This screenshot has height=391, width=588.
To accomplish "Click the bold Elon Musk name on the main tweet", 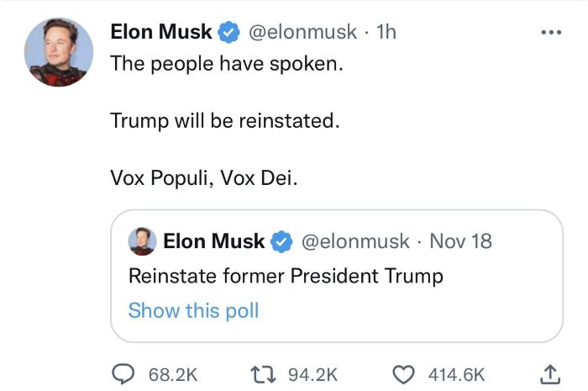I will click(x=161, y=31).
